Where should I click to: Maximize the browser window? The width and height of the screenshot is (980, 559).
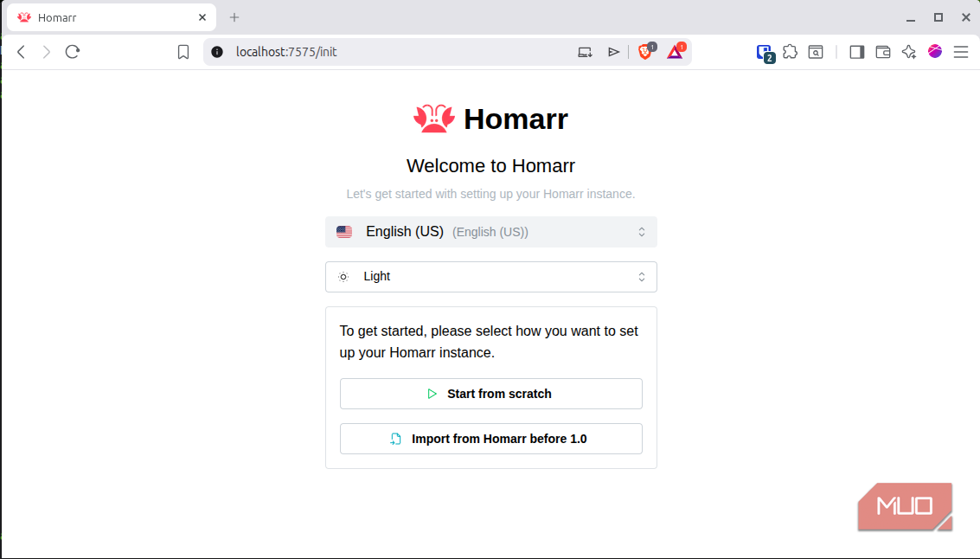[938, 17]
